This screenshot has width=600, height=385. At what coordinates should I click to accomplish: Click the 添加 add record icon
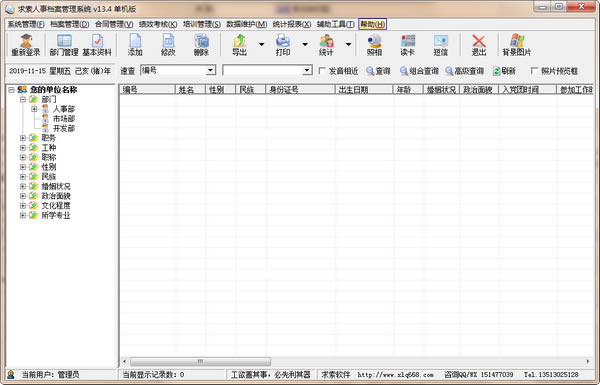point(135,45)
